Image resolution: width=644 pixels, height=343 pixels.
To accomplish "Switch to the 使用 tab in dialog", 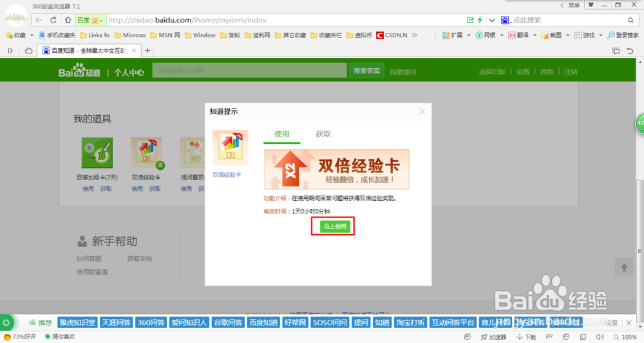I will click(282, 134).
